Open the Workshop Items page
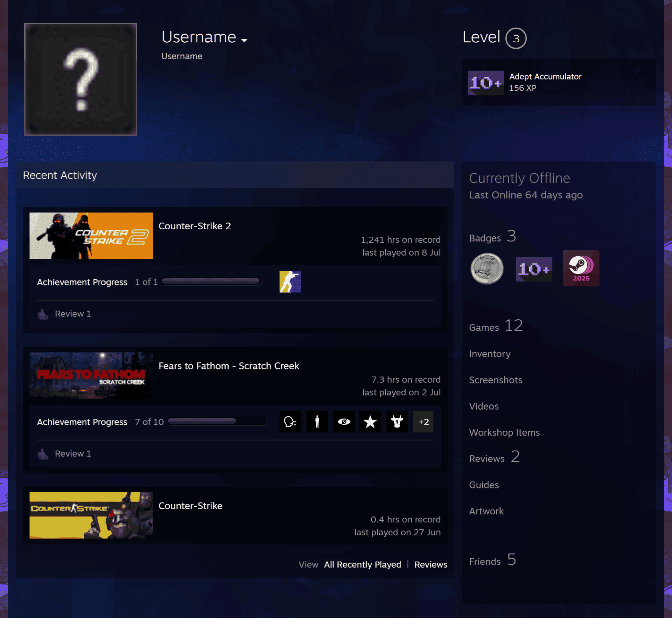This screenshot has height=618, width=672. (x=504, y=432)
